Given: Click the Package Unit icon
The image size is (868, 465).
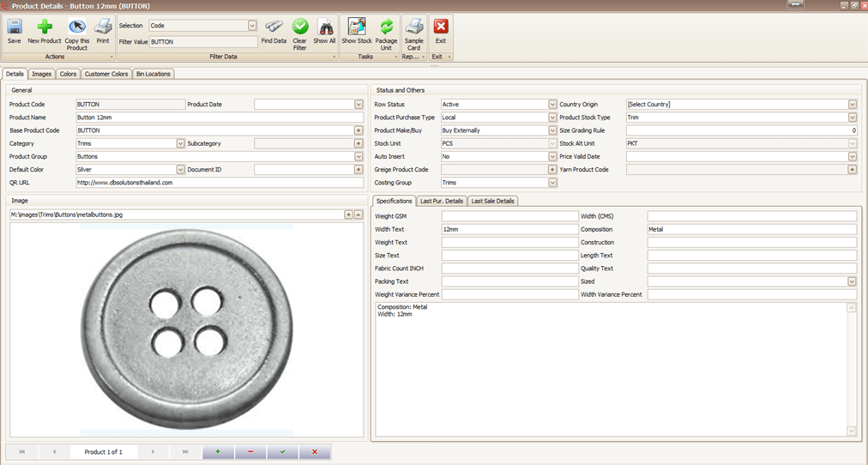Looking at the screenshot, I should coord(387,27).
